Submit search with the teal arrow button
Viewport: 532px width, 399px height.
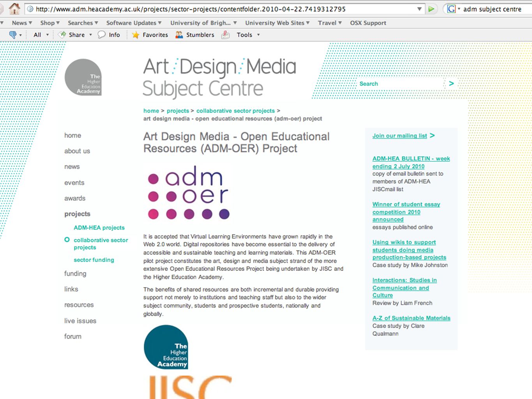click(451, 83)
